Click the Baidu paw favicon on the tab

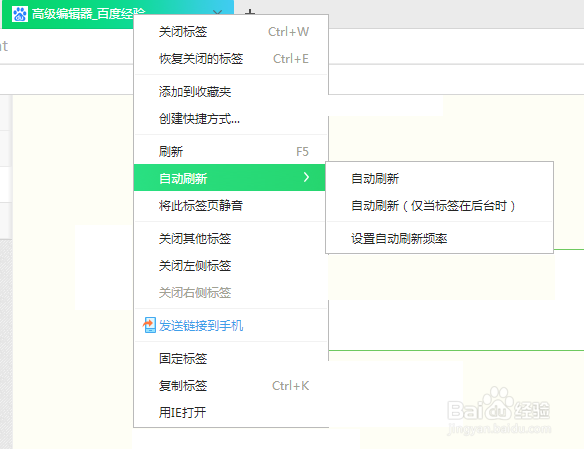(x=20, y=14)
